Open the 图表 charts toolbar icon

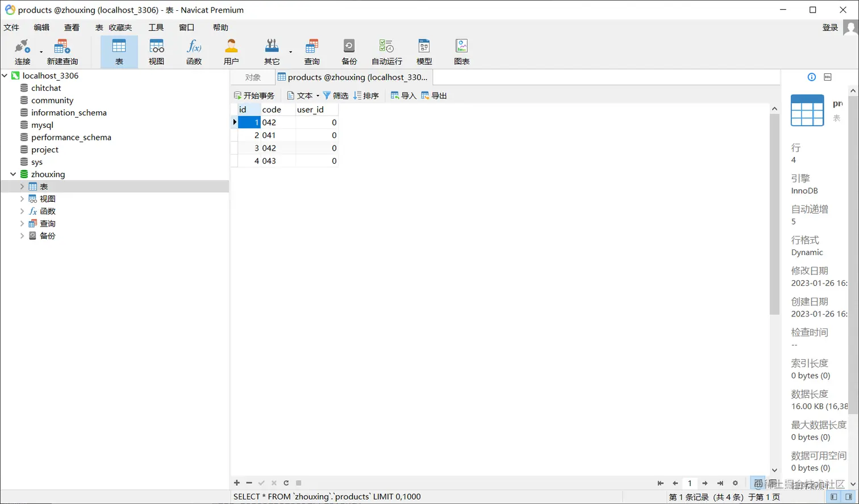click(x=462, y=52)
